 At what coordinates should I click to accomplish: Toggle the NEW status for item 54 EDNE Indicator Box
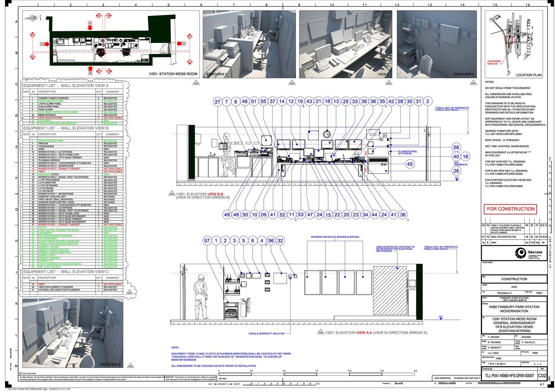113,118
